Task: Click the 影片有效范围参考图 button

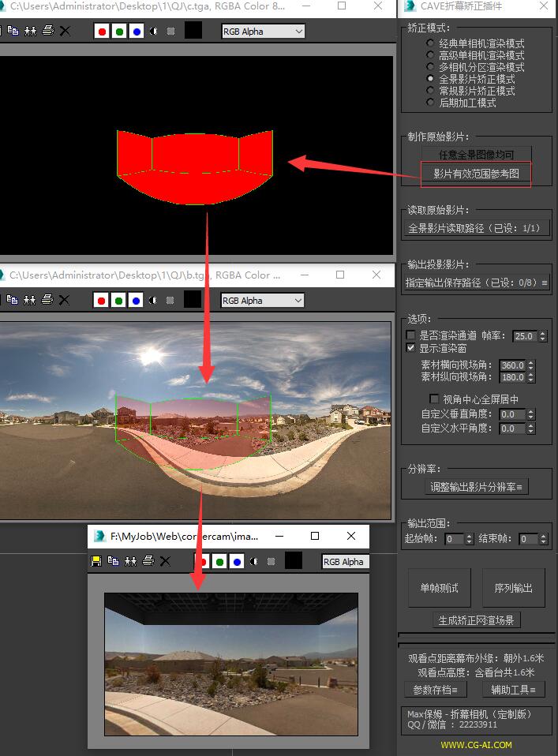Action: 476,174
